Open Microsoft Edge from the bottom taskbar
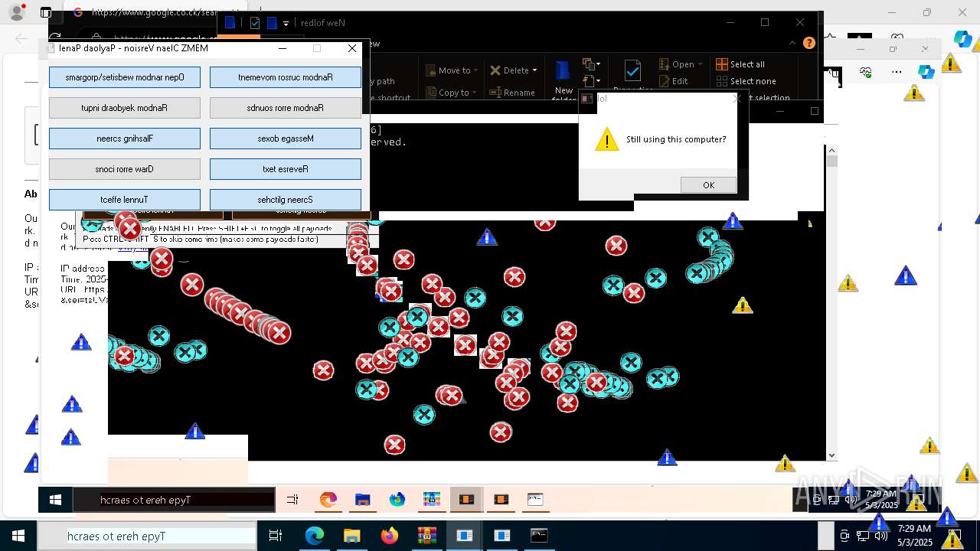This screenshot has width=980, height=551. coord(315,536)
